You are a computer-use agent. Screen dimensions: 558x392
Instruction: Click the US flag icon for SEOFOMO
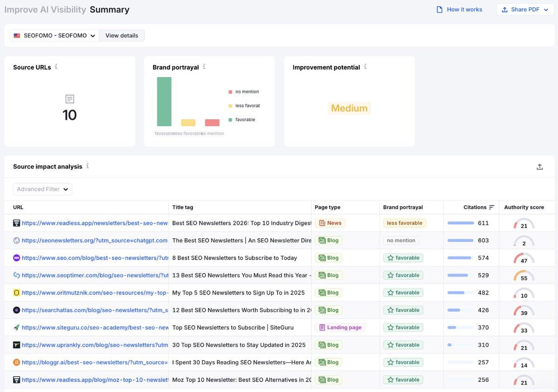tap(17, 35)
